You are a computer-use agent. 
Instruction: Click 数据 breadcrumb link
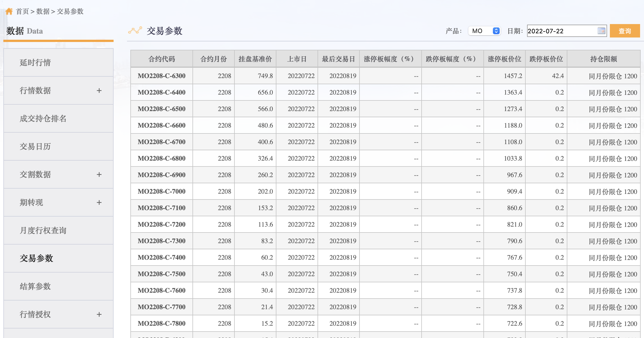pos(43,11)
